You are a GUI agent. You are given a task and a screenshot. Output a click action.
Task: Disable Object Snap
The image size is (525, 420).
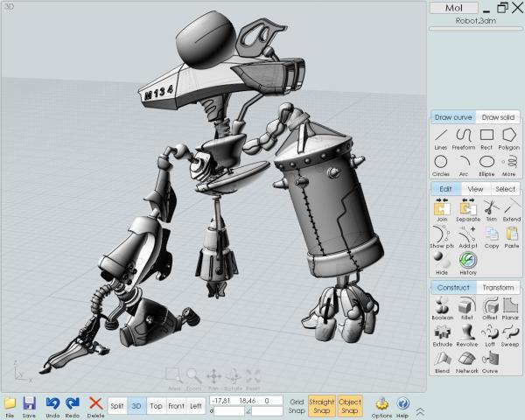350,406
